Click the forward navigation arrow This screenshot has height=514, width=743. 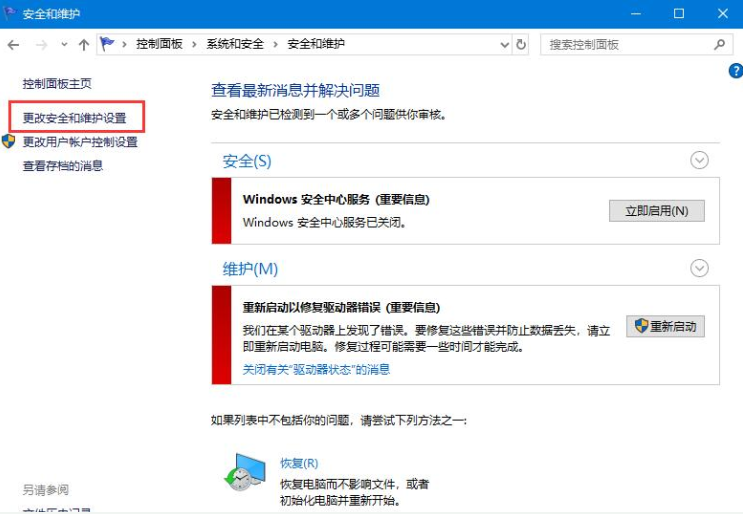click(x=41, y=45)
